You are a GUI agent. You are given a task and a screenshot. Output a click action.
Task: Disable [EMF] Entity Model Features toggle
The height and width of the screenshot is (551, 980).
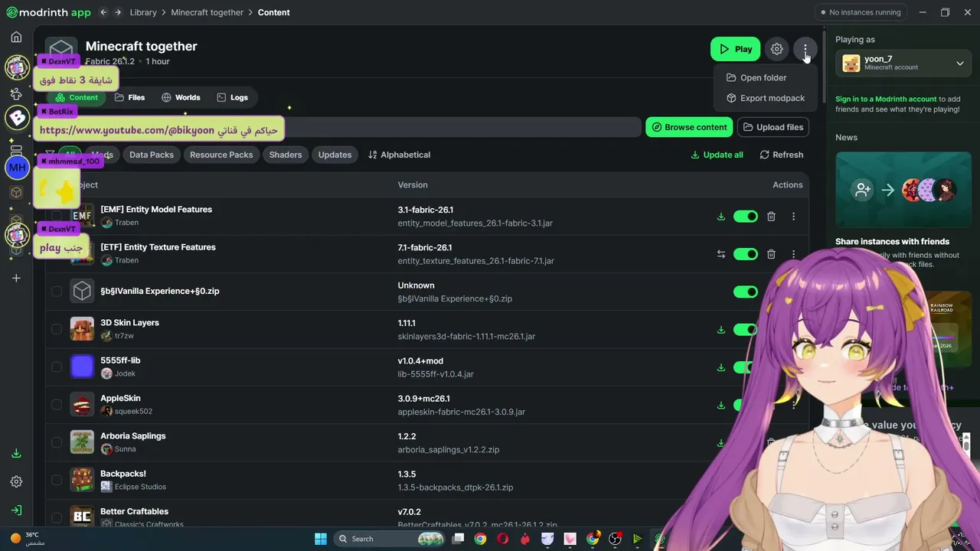point(745,217)
